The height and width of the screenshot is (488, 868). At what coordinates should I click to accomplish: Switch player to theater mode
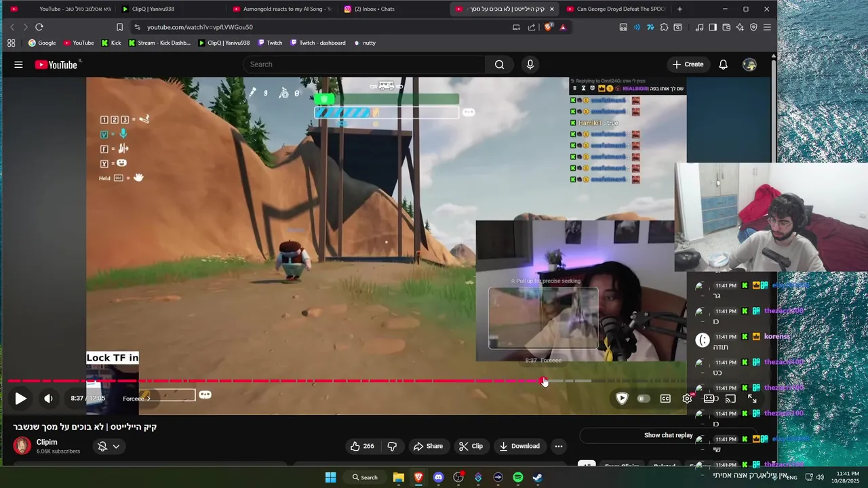709,399
